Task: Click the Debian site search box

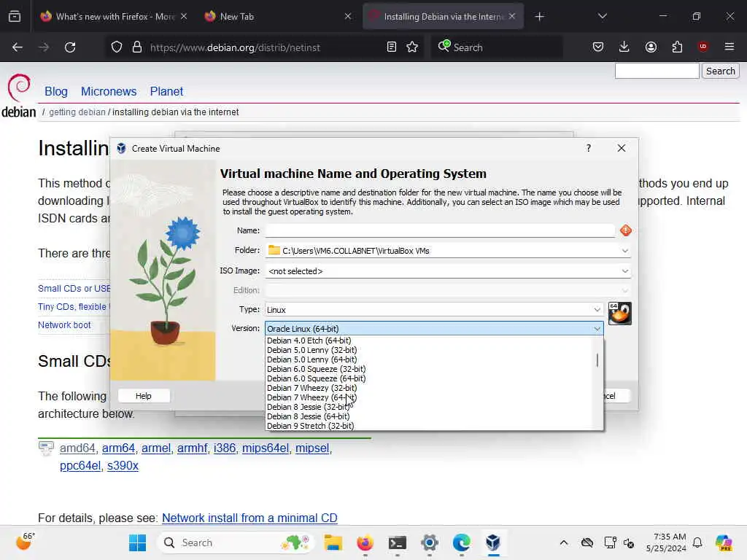Action: [657, 71]
